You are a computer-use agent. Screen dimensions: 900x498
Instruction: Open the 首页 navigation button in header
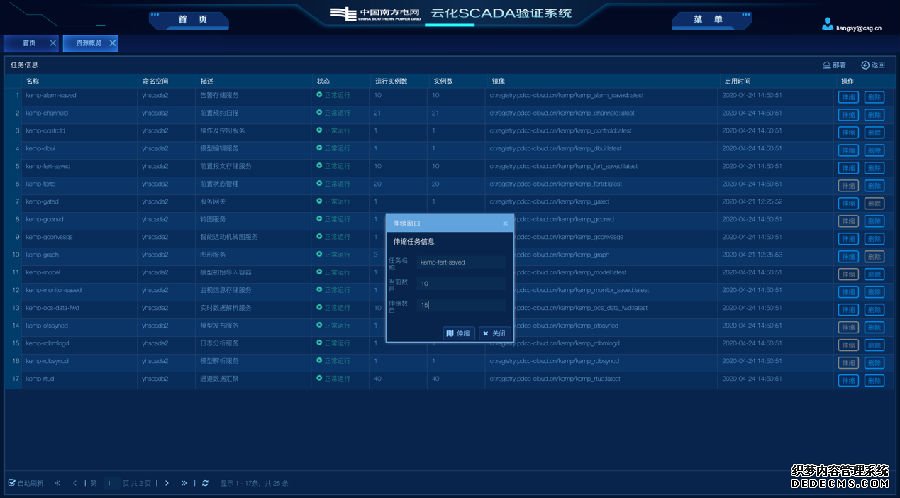(x=189, y=20)
